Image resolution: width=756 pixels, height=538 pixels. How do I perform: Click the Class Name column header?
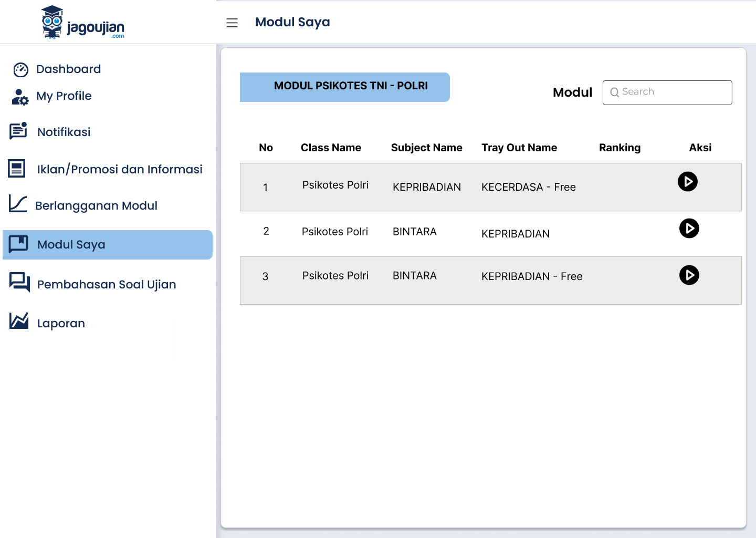[x=331, y=148]
